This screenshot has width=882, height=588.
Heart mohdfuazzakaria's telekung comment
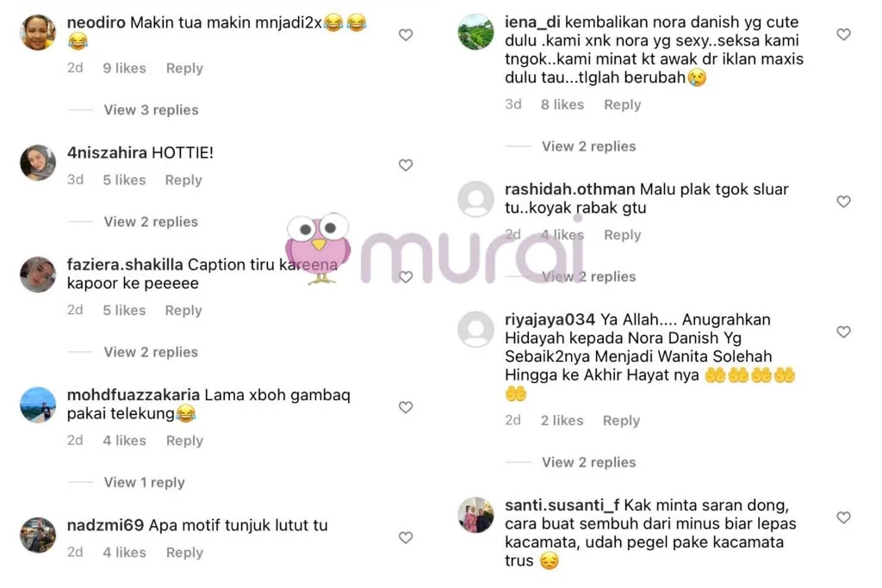tap(406, 407)
